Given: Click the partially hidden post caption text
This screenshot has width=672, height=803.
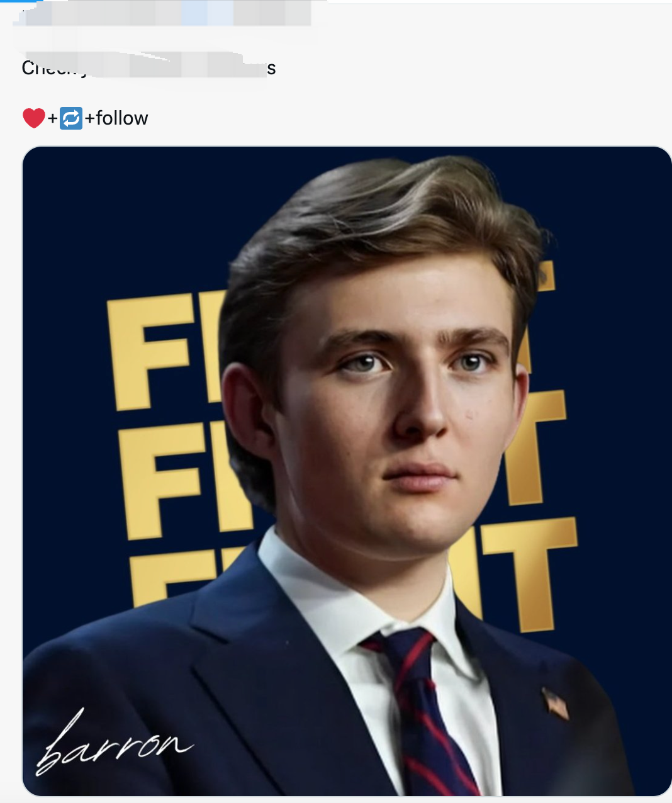Looking at the screenshot, I should [148, 66].
